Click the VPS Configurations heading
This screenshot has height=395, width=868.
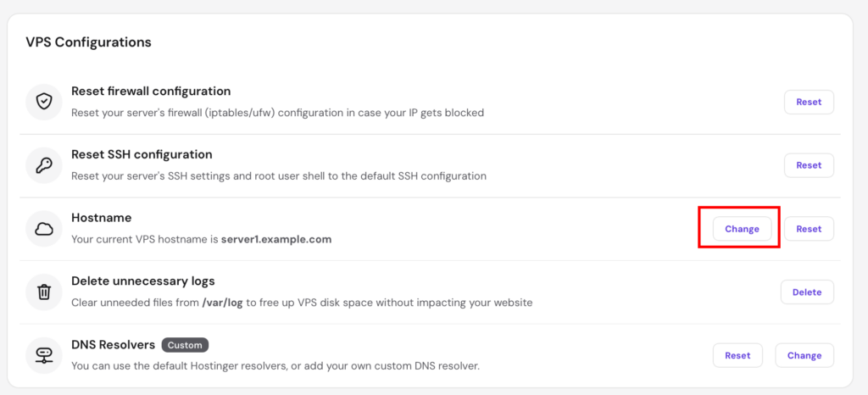point(88,42)
